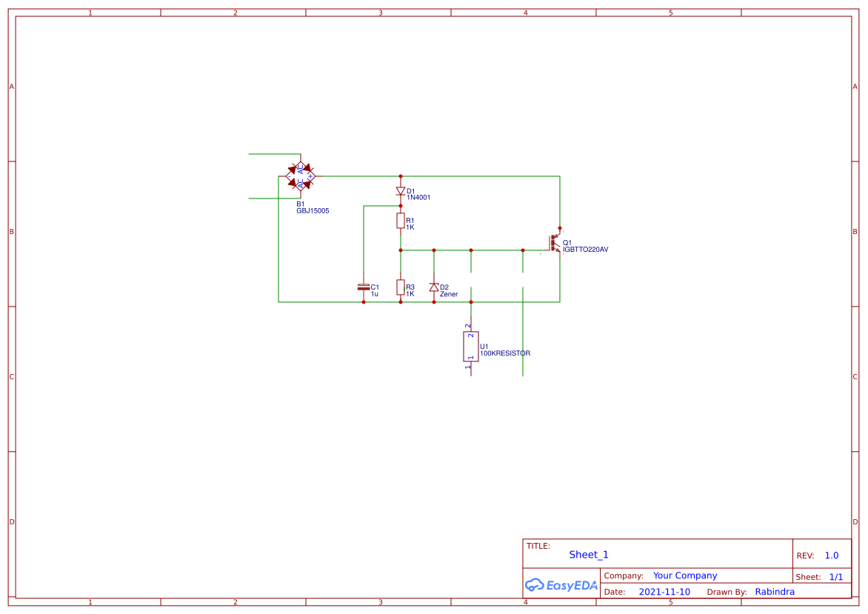Screen dimensions: 868x614
Task: Click the date 2021-11-10
Action: (664, 591)
